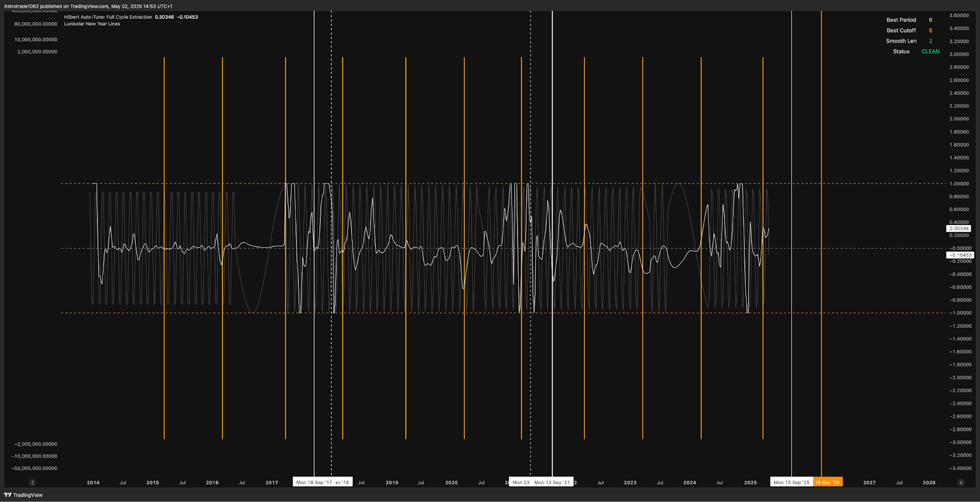Image resolution: width=980 pixels, height=502 pixels.
Task: Click the Mon 13 Sep '21 date label
Action: 552,482
